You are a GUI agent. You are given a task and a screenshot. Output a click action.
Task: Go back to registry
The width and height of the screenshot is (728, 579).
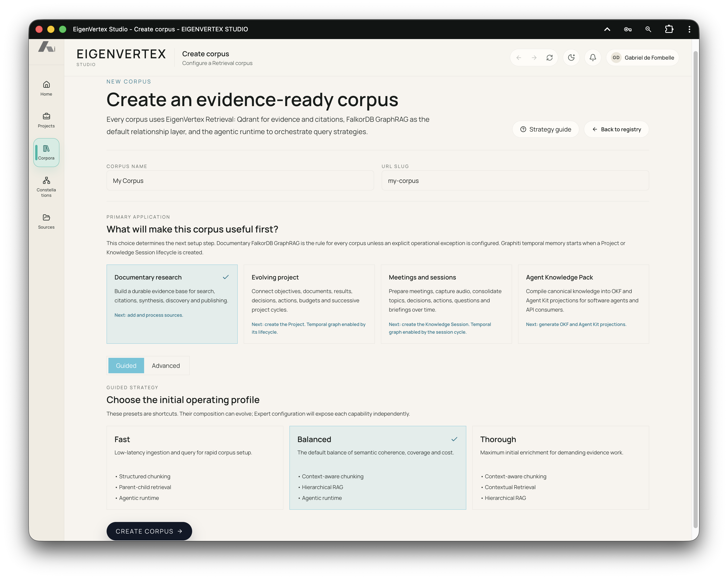(x=616, y=129)
